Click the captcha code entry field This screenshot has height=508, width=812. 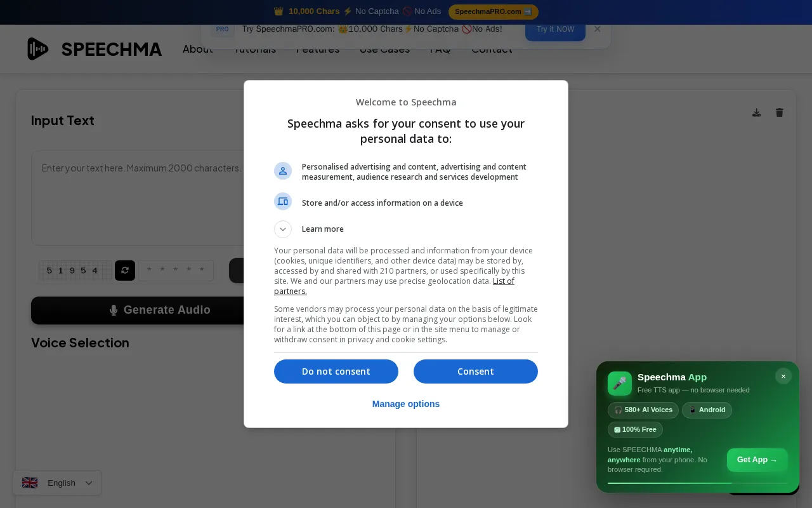[176, 271]
